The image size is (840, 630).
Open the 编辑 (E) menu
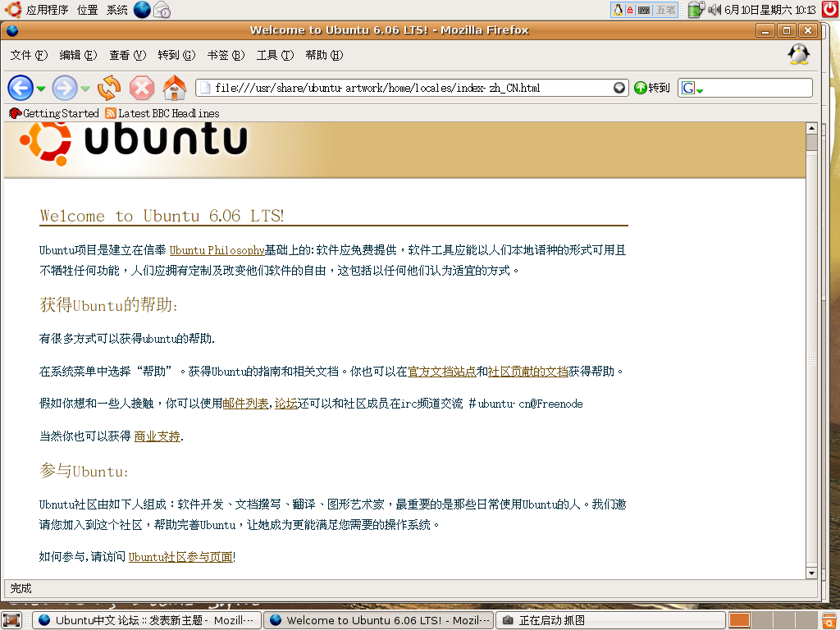tap(78, 55)
